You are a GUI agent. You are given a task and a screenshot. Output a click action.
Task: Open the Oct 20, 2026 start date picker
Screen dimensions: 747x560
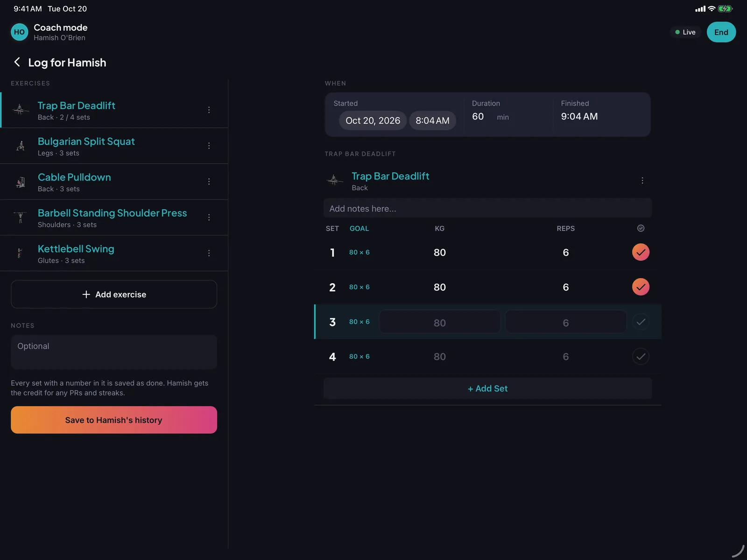tap(373, 120)
